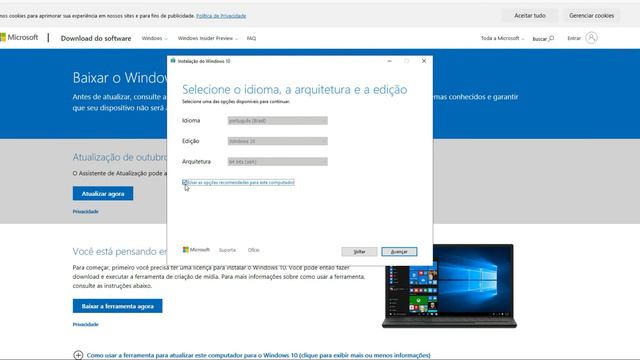Accept cookies with Aceitar tudo button
The image size is (640, 360).
pyautogui.click(x=530, y=16)
